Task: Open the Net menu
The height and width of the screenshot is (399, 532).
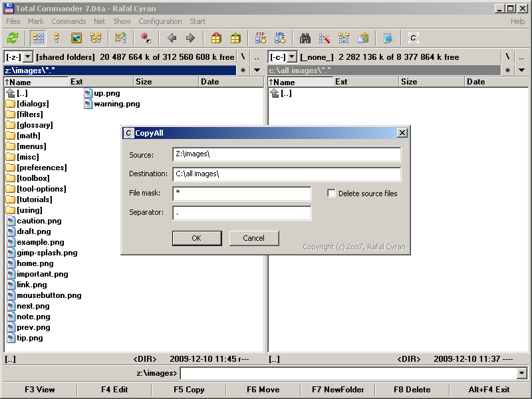Action: point(99,21)
